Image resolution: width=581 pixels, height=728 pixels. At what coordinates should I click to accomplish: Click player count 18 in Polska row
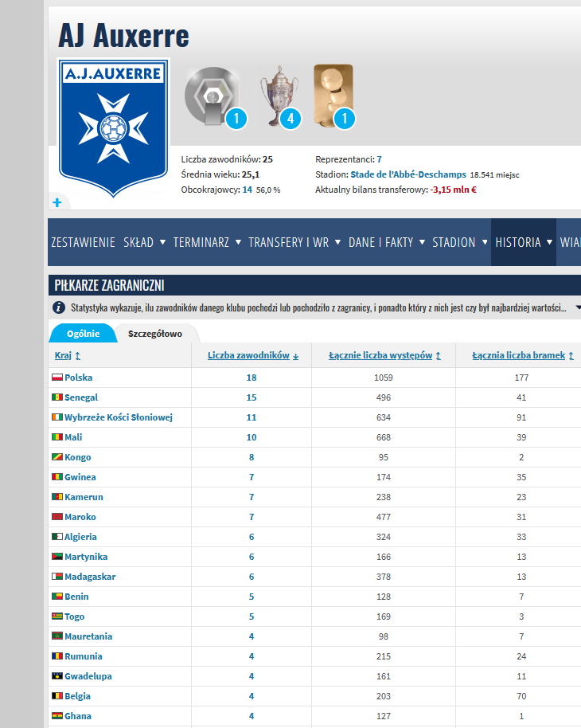pos(252,378)
